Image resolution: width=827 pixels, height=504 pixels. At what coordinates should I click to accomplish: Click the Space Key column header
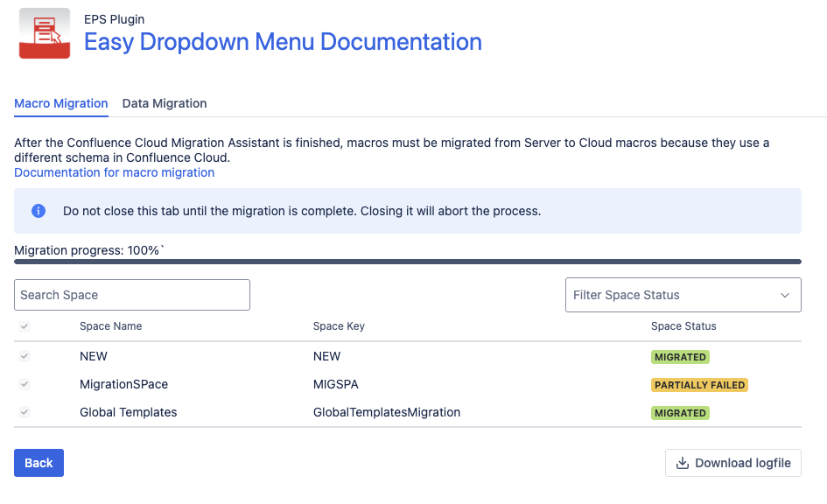point(340,326)
